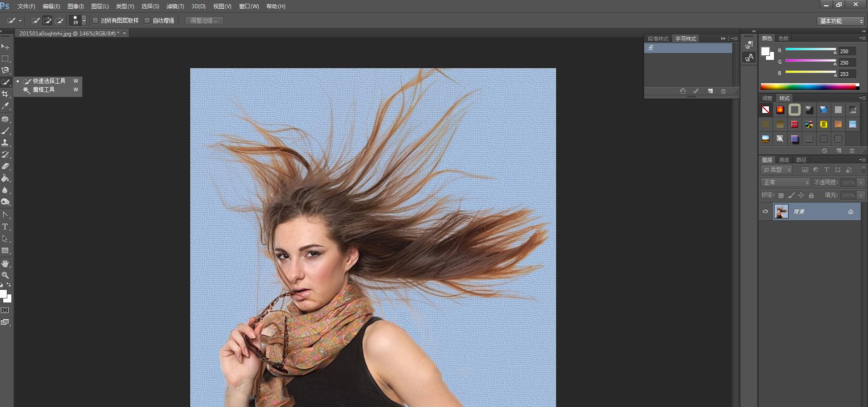Viewport: 868px width, 407px height.
Task: Open the 基本功能 workspace dropdown
Action: pyautogui.click(x=841, y=21)
